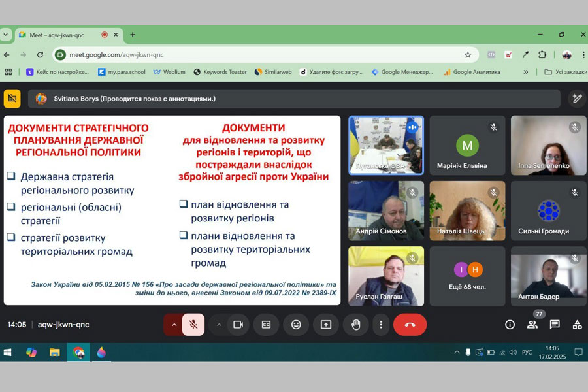Screen dimensions: 588x392
Task: Click the annotation pen icon
Action: 577,99
